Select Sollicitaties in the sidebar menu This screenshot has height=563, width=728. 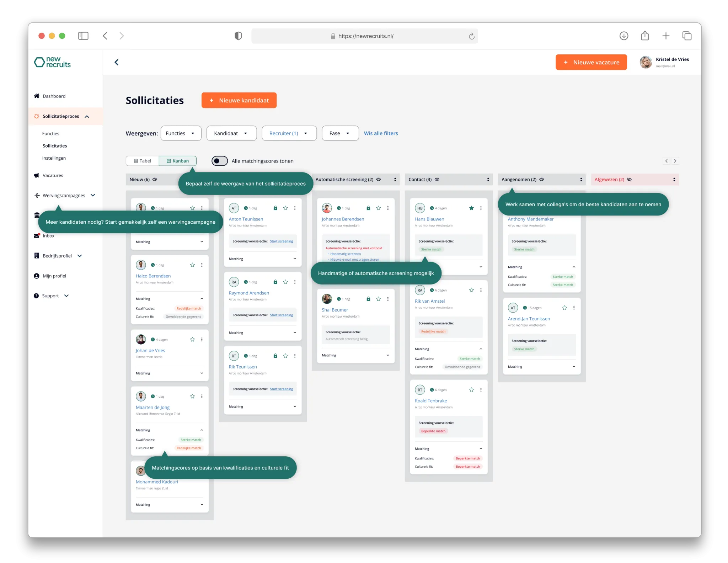[55, 145]
